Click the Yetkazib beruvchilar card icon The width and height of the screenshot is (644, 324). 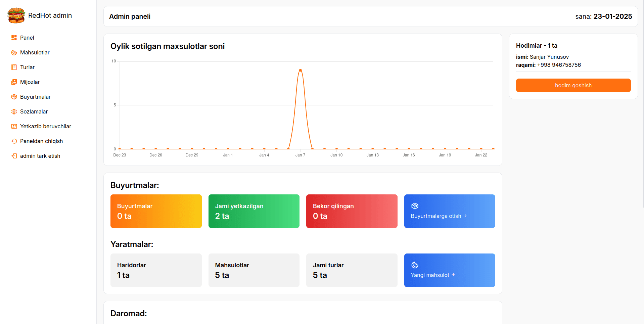click(x=14, y=127)
